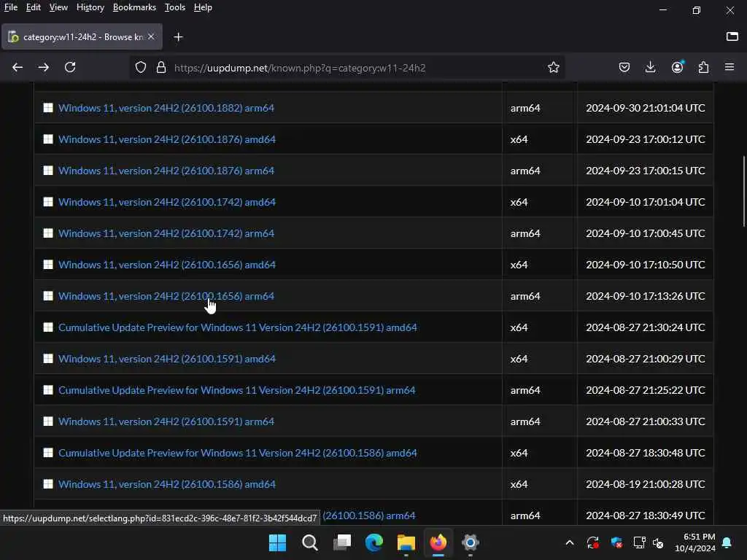Open tracking protection shield info
Image resolution: width=747 pixels, height=560 pixels.
141,68
